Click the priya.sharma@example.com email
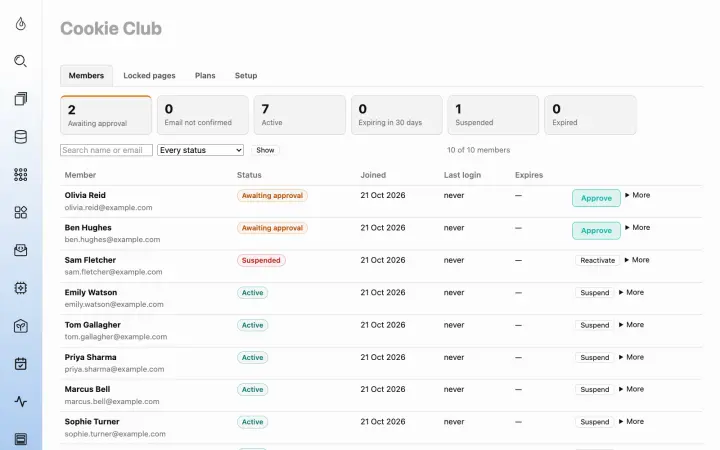 tap(114, 369)
